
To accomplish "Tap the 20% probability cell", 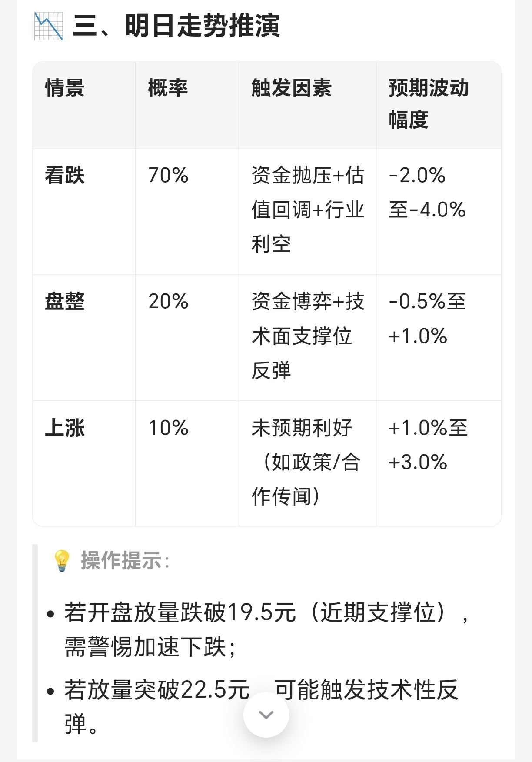I will click(168, 302).
